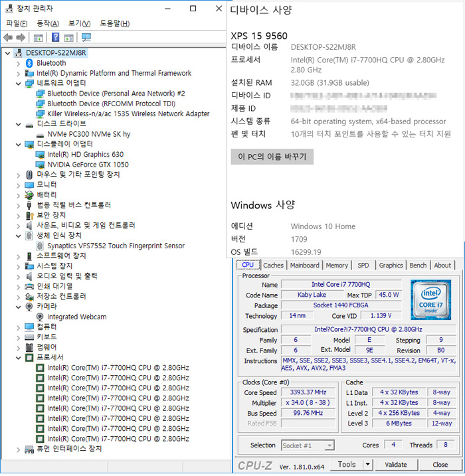465x476 pixels.
Task: Select the 소프트웨어 장치 tree row
Action: point(61,256)
